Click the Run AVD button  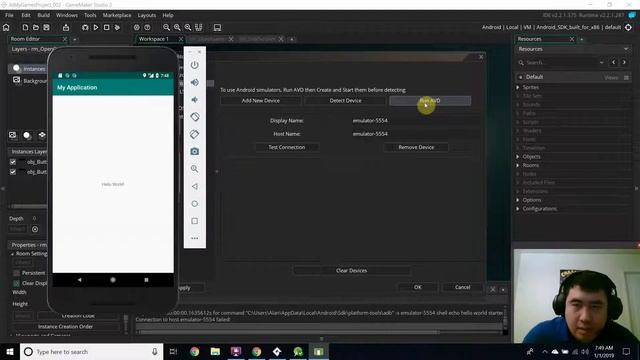click(x=430, y=100)
